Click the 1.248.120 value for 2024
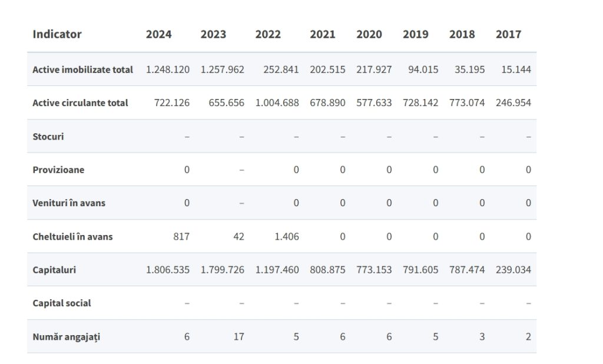This screenshot has height=364, width=603. 168,70
